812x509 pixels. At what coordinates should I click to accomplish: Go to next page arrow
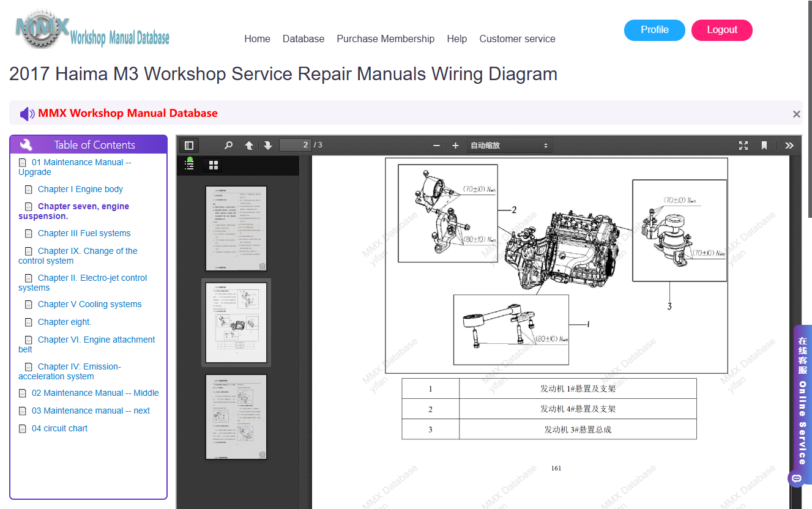click(x=267, y=145)
